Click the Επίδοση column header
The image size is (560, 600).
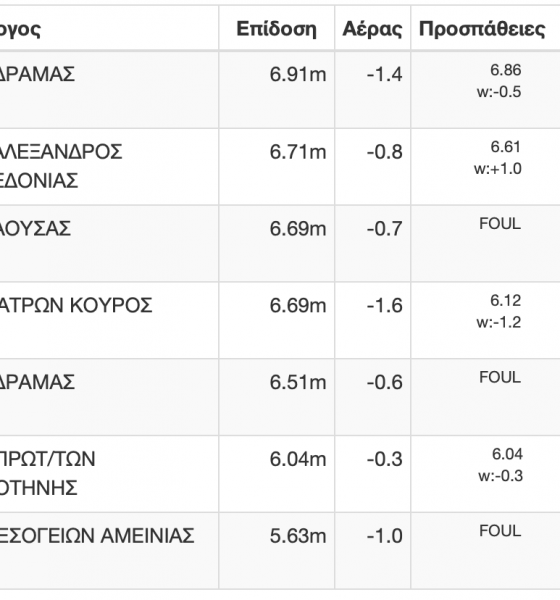pyautogui.click(x=276, y=29)
